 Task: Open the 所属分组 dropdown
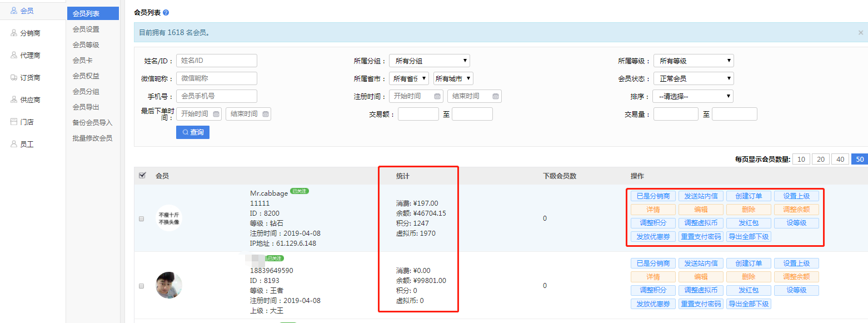point(429,61)
